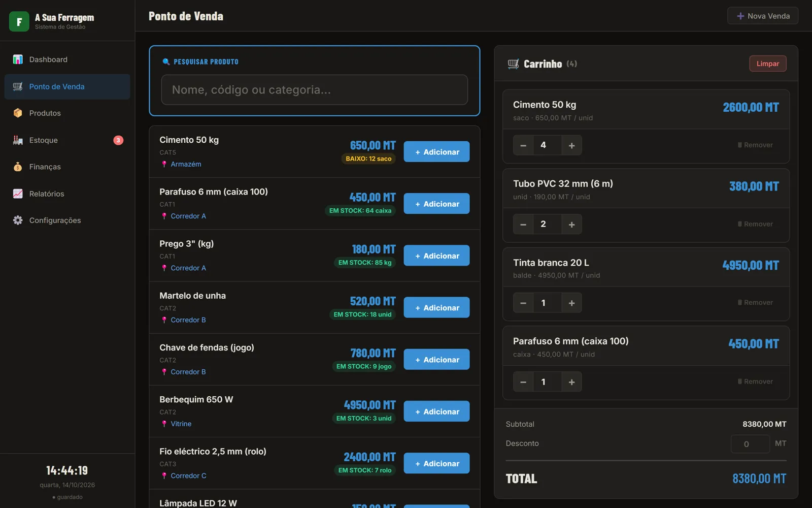Click the search magnifier icon

(x=166, y=61)
